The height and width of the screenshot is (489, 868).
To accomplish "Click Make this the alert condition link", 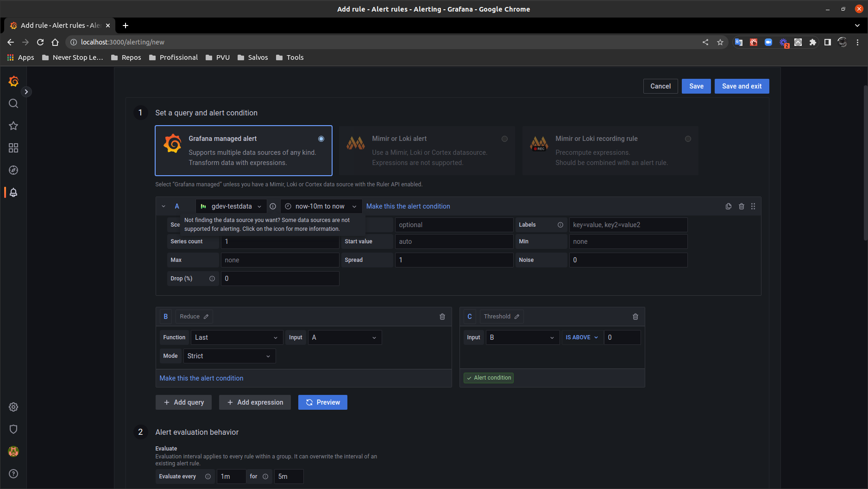I will (201, 378).
